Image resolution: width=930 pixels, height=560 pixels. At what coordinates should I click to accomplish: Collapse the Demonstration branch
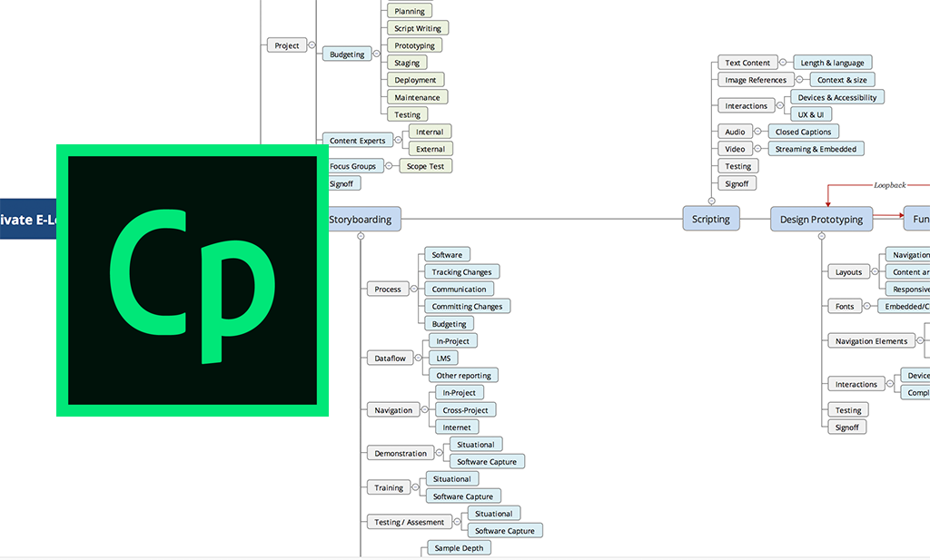point(439,453)
